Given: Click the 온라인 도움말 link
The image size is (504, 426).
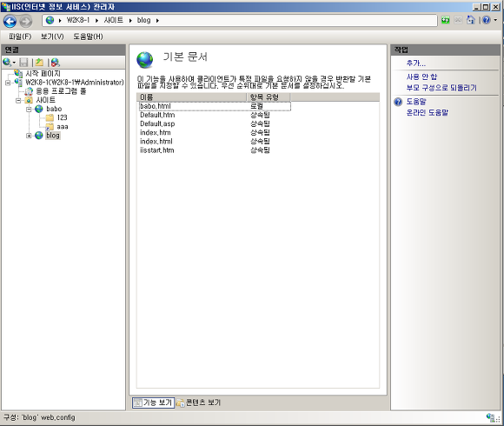Looking at the screenshot, I should (x=428, y=112).
